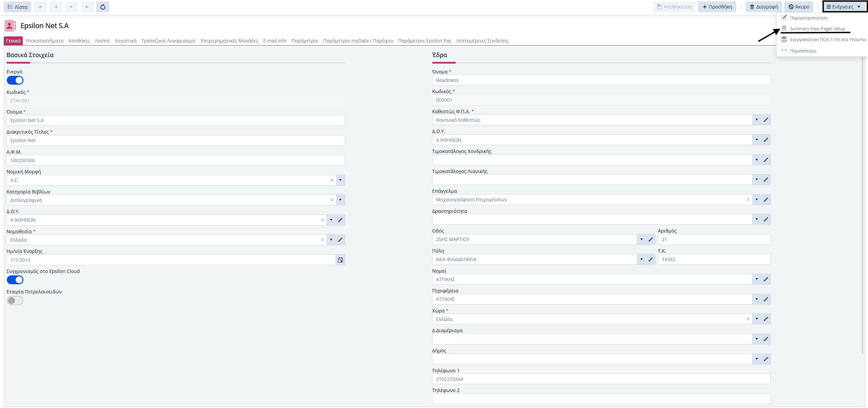The height and width of the screenshot is (408, 868).
Task: Clear Έδρα Χώρα value with X
Action: (x=748, y=319)
